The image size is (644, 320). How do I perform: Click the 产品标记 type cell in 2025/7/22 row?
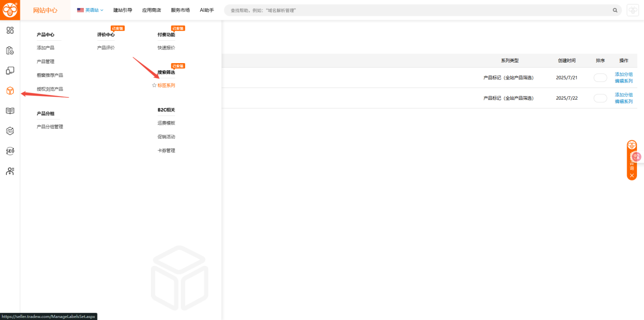pos(508,98)
